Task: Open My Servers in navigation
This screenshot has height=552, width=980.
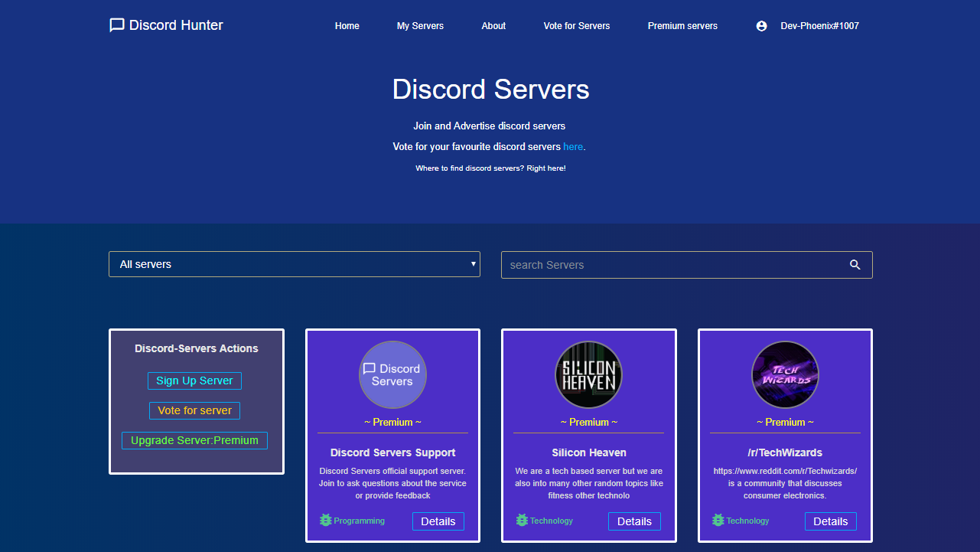Action: pyautogui.click(x=420, y=26)
